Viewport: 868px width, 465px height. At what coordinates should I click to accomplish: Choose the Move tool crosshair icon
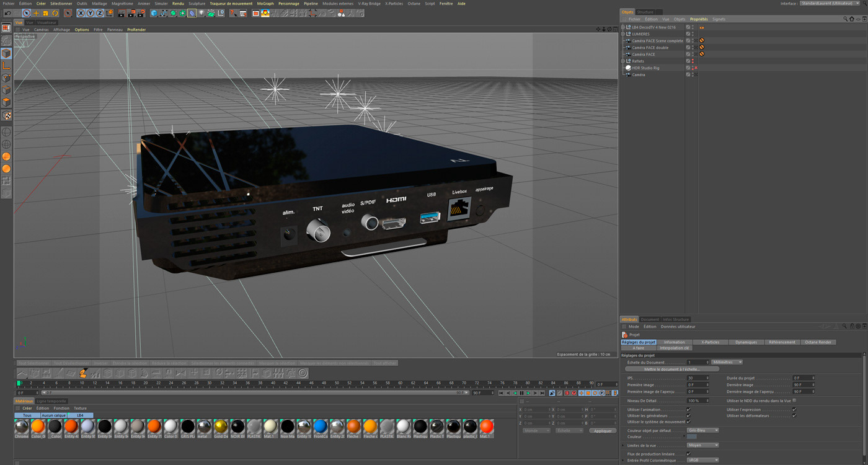pos(36,13)
